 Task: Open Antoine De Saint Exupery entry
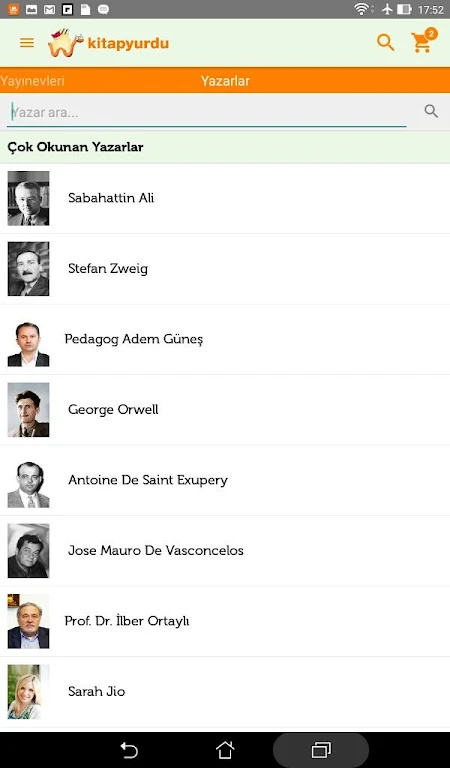tap(225, 480)
